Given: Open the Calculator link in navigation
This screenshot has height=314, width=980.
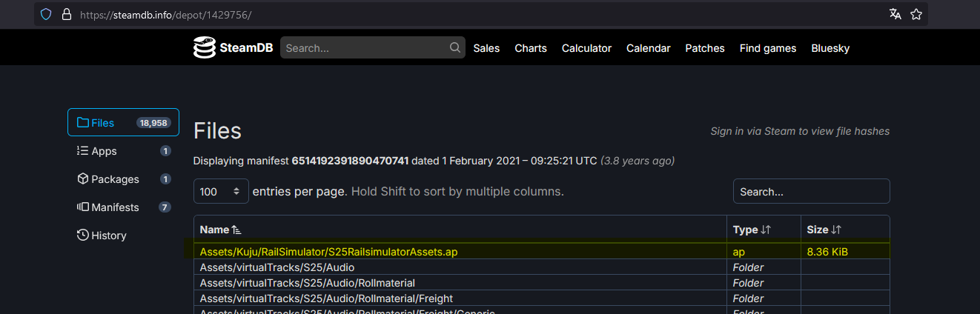Looking at the screenshot, I should coord(586,48).
